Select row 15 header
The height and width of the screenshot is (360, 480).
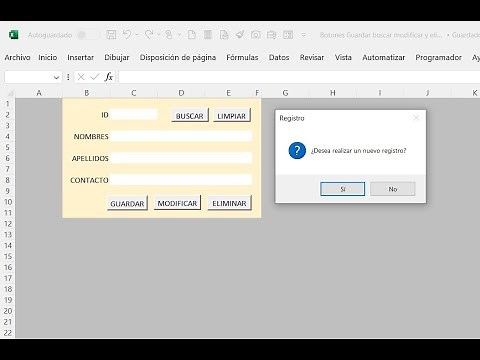coord(8,256)
